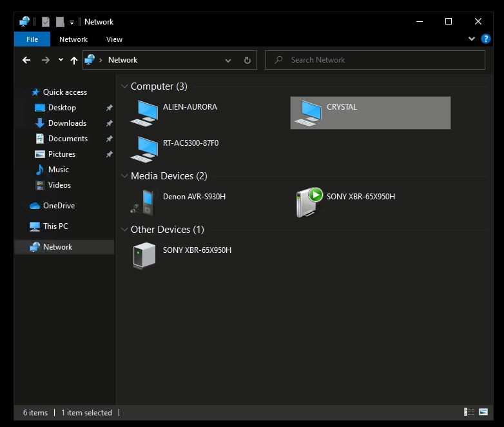Open the File menu
The height and width of the screenshot is (427, 504).
tap(32, 39)
